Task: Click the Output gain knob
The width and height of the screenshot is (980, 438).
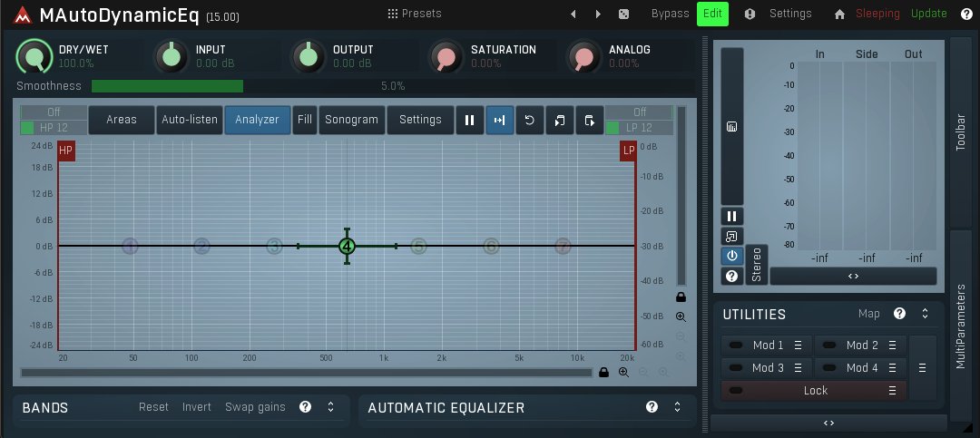Action: tap(309, 56)
